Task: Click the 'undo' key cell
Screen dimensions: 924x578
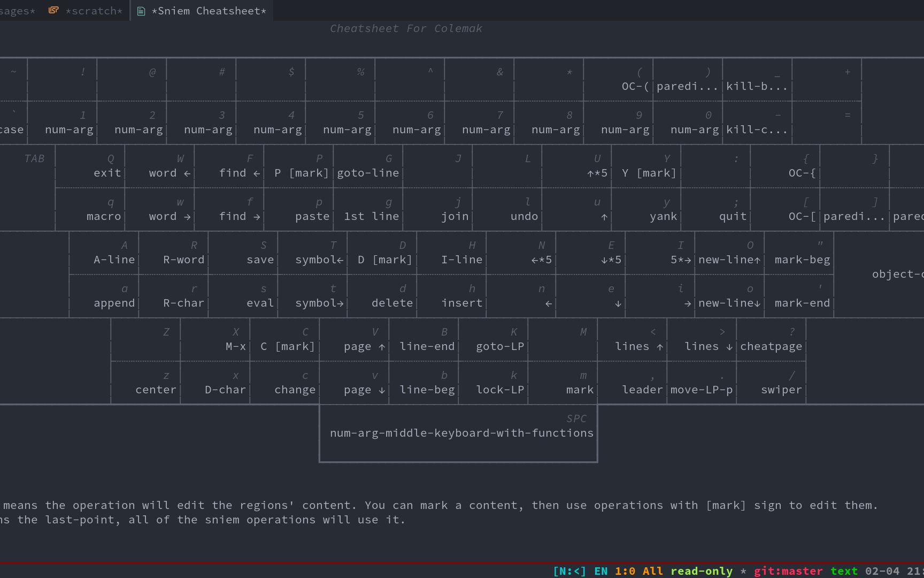Action: [x=507, y=209]
